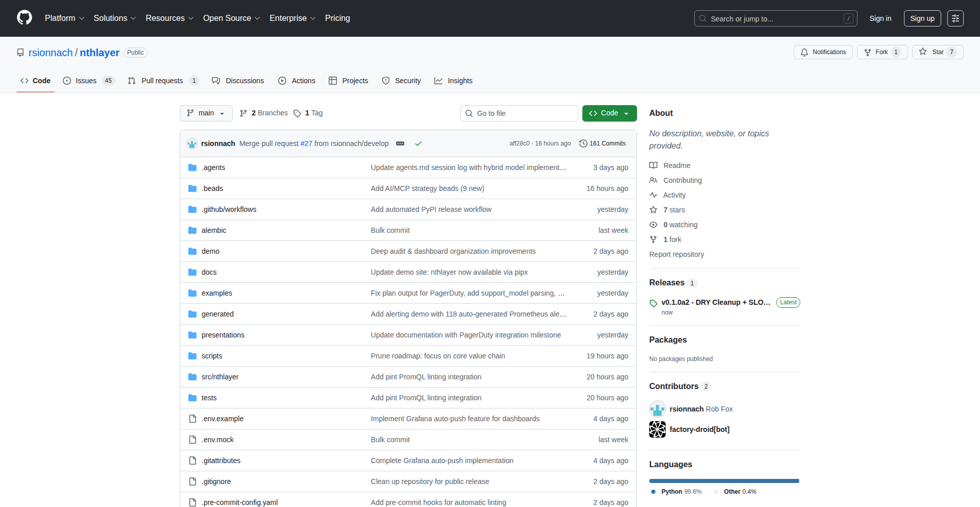Click the Go to file search field

click(x=519, y=113)
